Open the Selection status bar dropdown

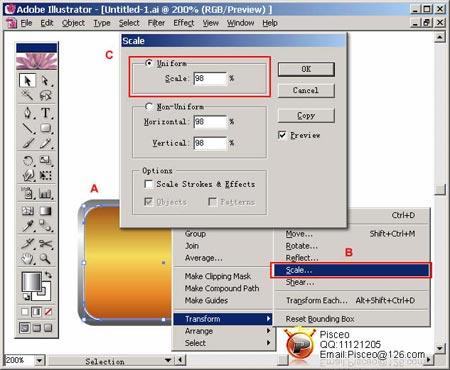click(168, 360)
